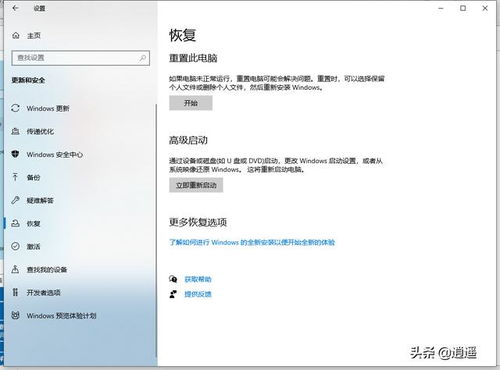Click the 高级启动 section heading
This screenshot has height=370, width=500.
tap(188, 140)
